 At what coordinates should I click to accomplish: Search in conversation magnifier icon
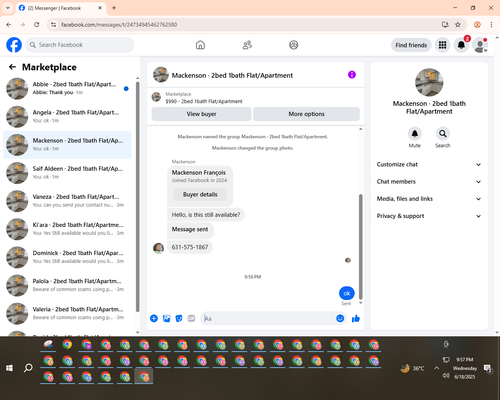click(x=443, y=134)
